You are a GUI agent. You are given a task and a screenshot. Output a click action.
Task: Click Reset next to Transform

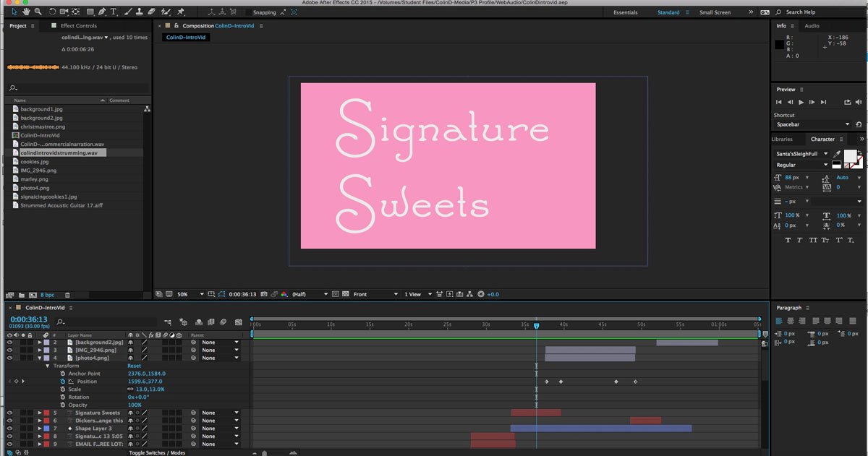click(134, 366)
